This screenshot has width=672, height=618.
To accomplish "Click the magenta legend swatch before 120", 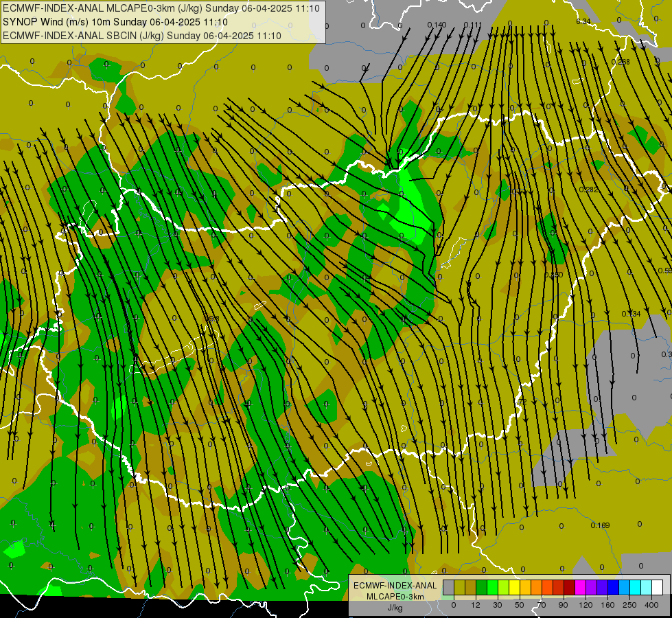I will coord(580,587).
